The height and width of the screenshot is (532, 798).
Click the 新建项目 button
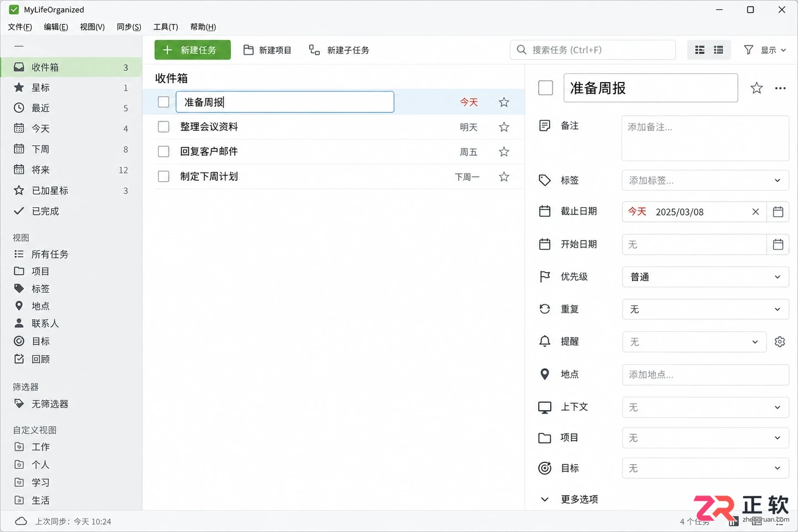(x=267, y=50)
